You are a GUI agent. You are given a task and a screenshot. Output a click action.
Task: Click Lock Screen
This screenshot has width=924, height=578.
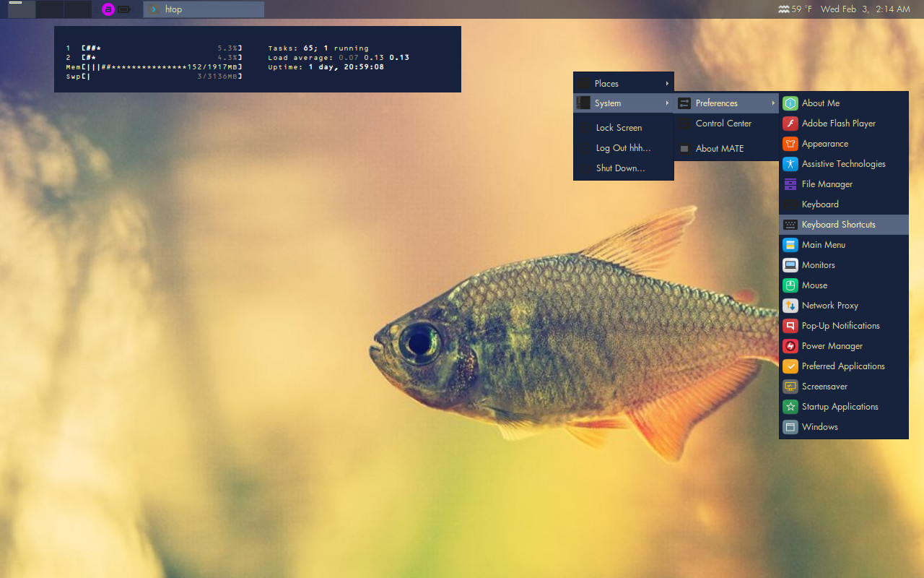tap(619, 127)
